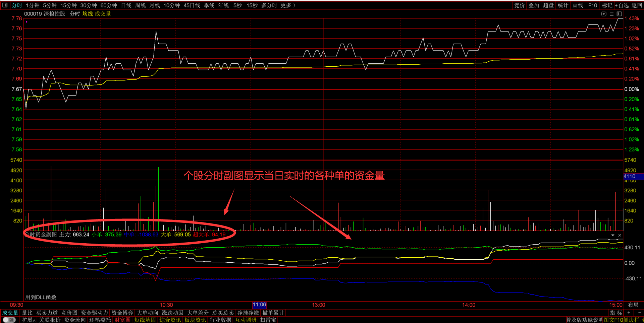Click the 指标 indicator button

pyautogui.click(x=616, y=313)
